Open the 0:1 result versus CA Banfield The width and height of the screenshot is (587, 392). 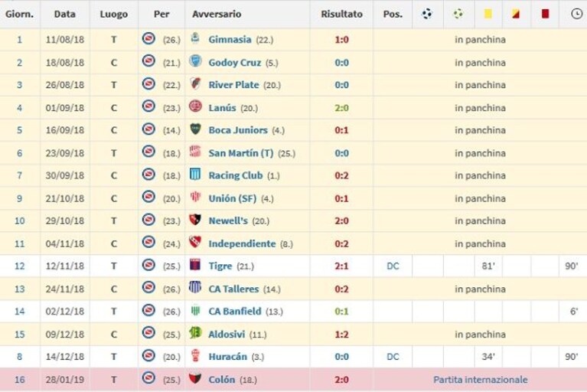341,312
